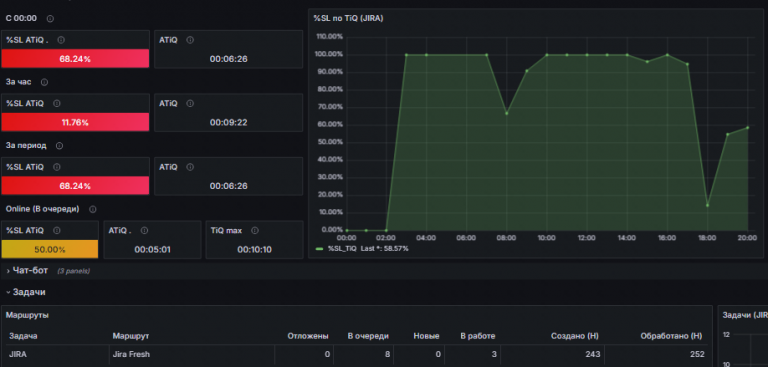Click info icon of %SL ATiQ panel under За период
The width and height of the screenshot is (768, 367).
tap(56, 167)
